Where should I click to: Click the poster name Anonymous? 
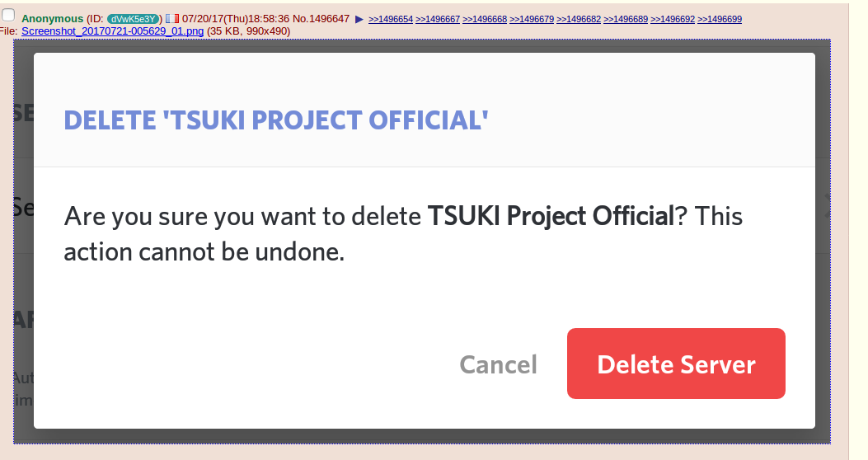point(52,19)
